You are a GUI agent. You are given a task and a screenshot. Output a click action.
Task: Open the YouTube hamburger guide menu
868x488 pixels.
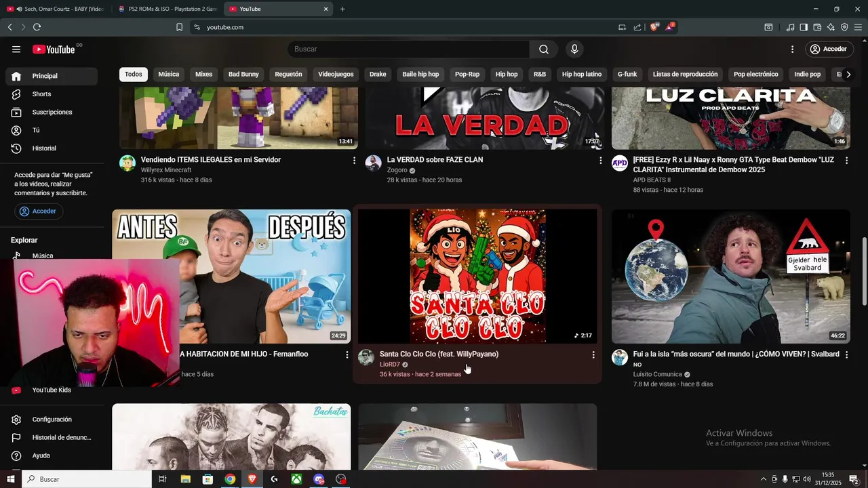[16, 49]
